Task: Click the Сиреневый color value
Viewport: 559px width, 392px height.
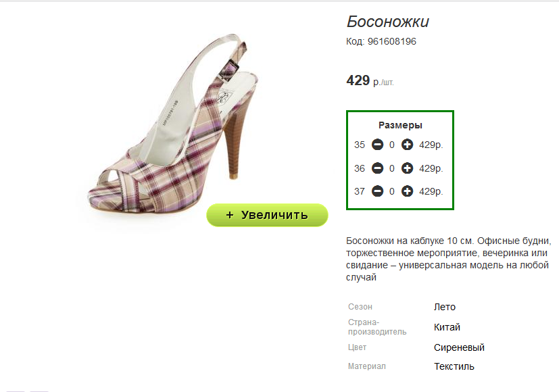Action: 459,347
